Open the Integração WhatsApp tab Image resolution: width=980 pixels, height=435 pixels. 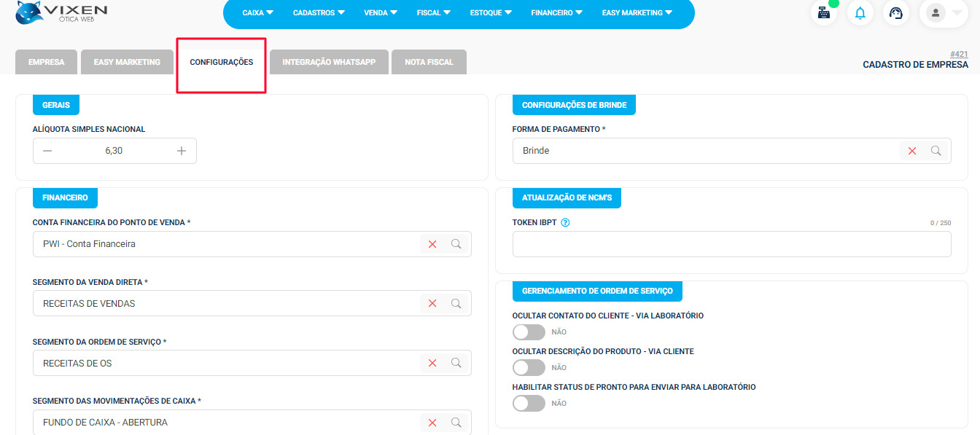pos(329,63)
